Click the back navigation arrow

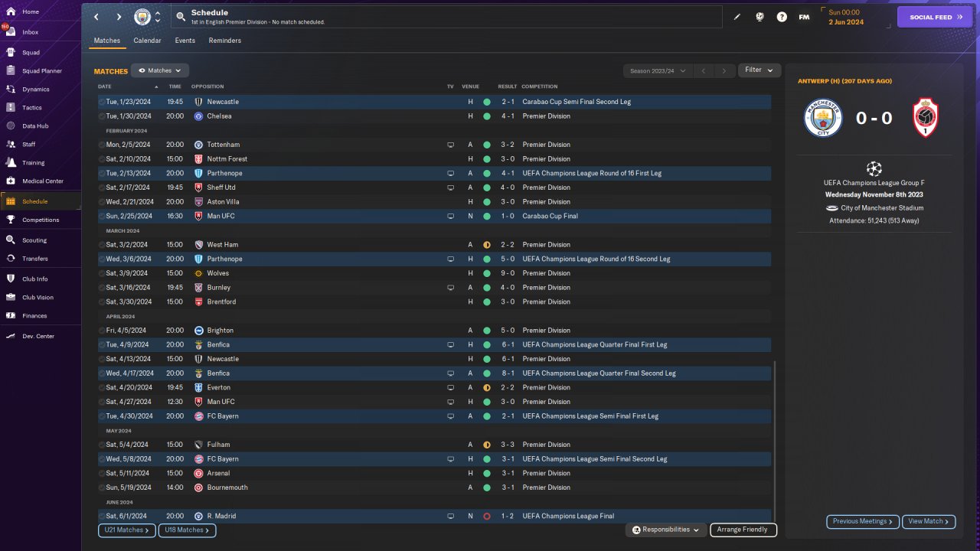tap(96, 17)
